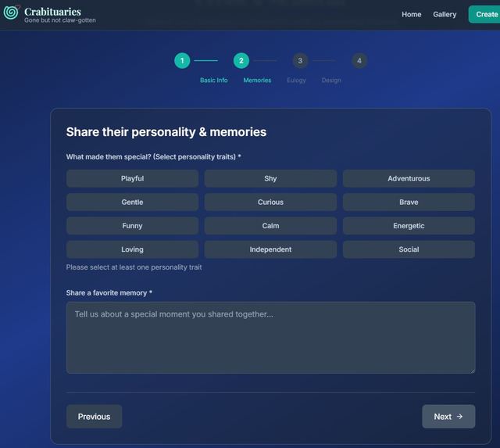This screenshot has width=500, height=448.
Task: Go back with the Previous button
Action: 94,417
